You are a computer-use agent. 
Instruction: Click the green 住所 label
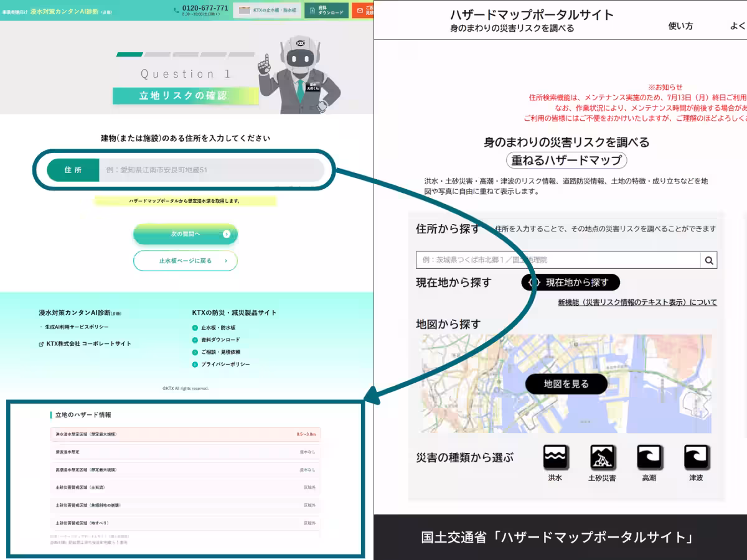[x=73, y=170]
